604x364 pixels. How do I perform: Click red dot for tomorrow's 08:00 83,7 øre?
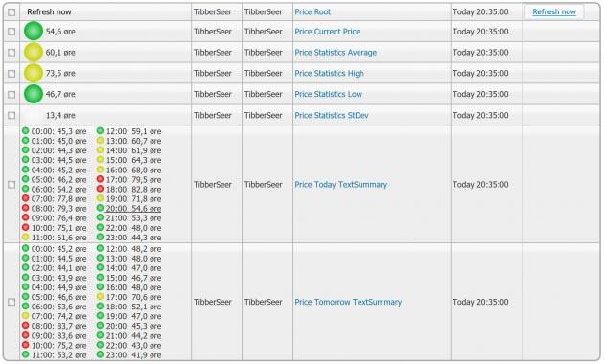tap(26, 326)
